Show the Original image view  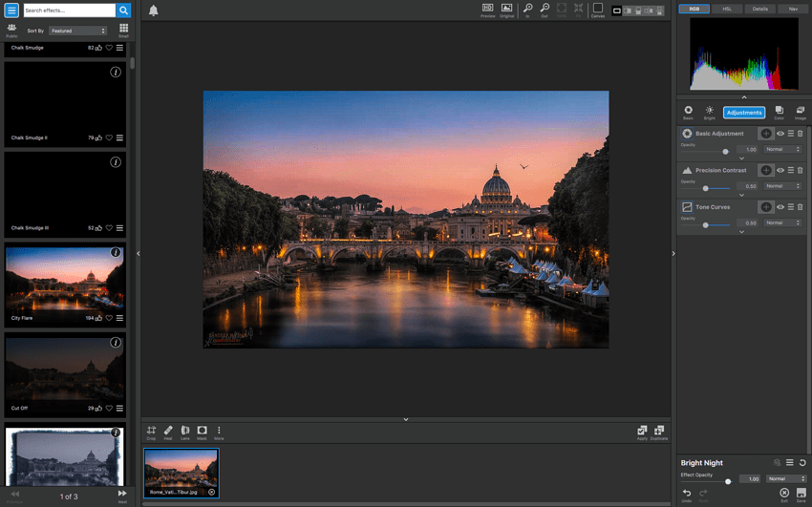[506, 10]
